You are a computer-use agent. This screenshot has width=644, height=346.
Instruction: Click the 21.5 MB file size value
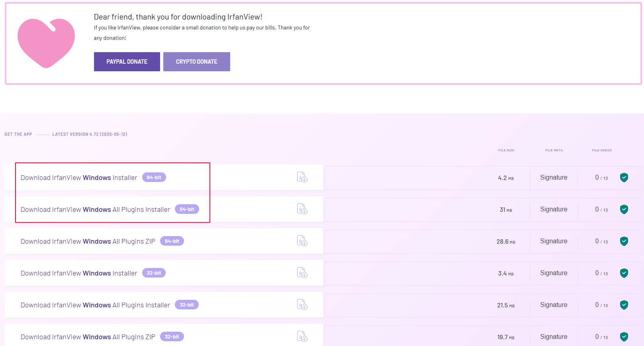pos(506,305)
